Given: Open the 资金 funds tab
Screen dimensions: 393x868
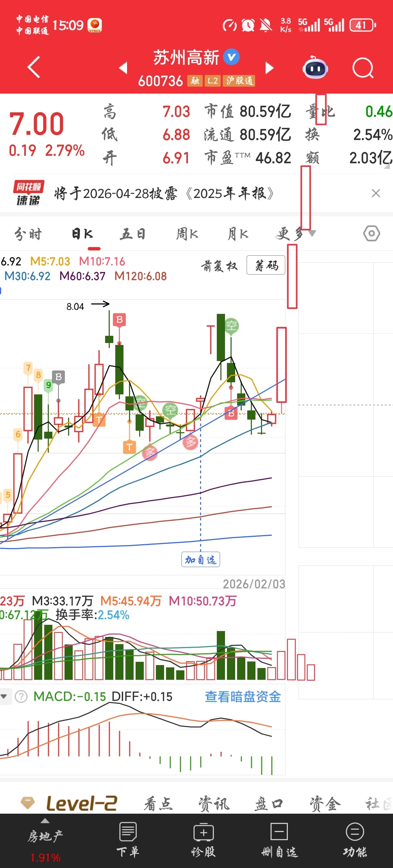Looking at the screenshot, I should [x=325, y=804].
